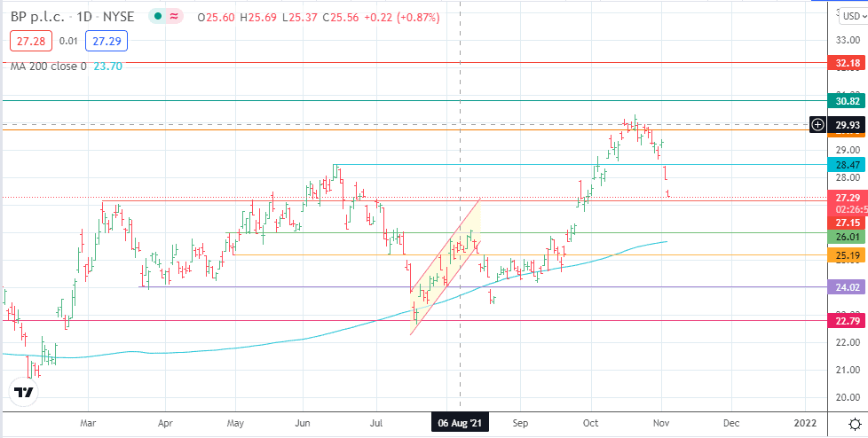Click the BP p.l.c. symbol title
The width and height of the screenshot is (868, 438).
(x=39, y=17)
